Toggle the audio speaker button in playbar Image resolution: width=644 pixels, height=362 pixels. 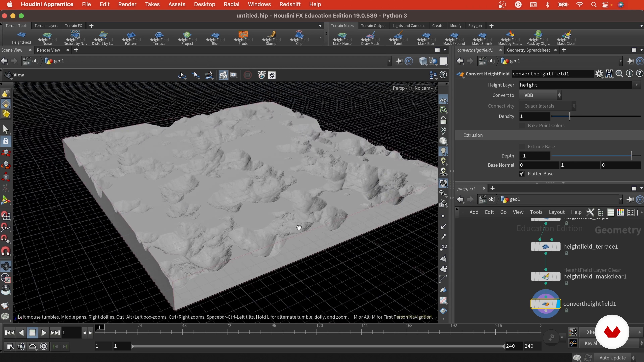coord(21,346)
